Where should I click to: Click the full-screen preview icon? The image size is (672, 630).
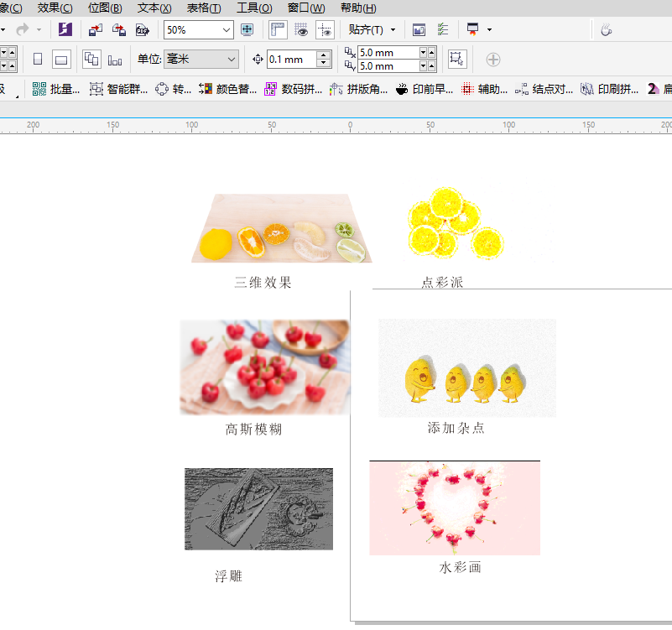[247, 30]
